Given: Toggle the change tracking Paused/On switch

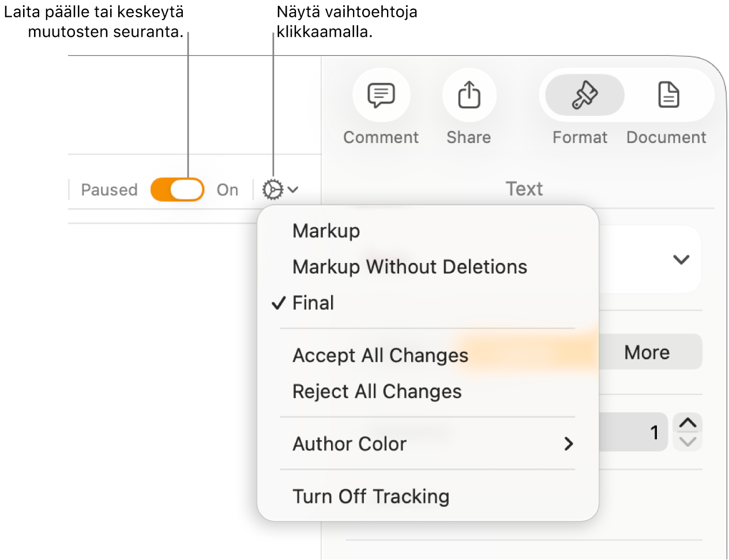Looking at the screenshot, I should 178,190.
